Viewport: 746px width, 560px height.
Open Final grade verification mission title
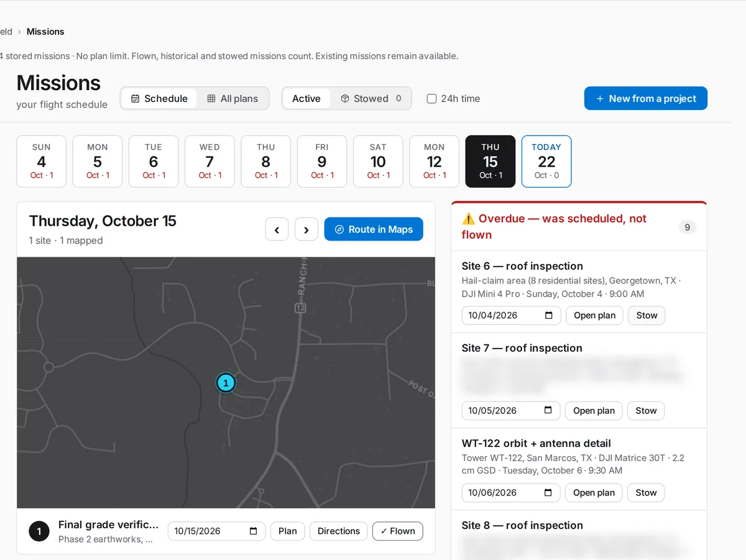(x=109, y=525)
